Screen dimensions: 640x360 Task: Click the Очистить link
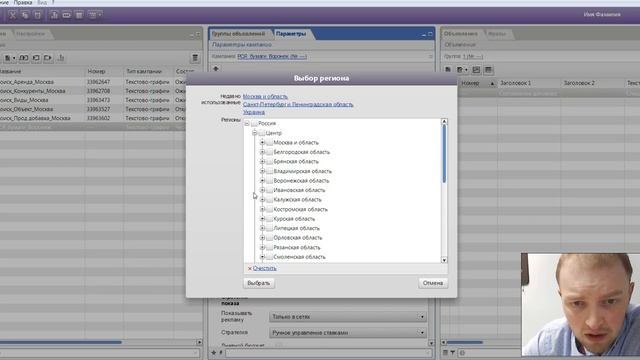264,269
